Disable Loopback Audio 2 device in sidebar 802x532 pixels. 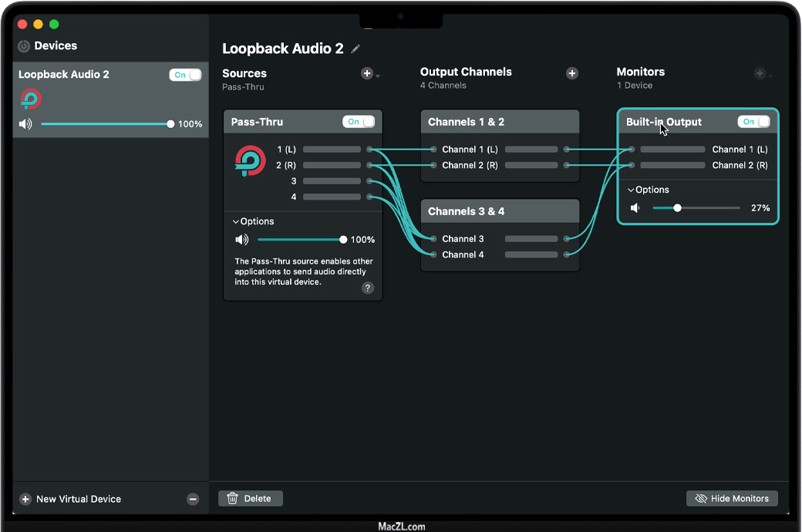click(x=185, y=75)
